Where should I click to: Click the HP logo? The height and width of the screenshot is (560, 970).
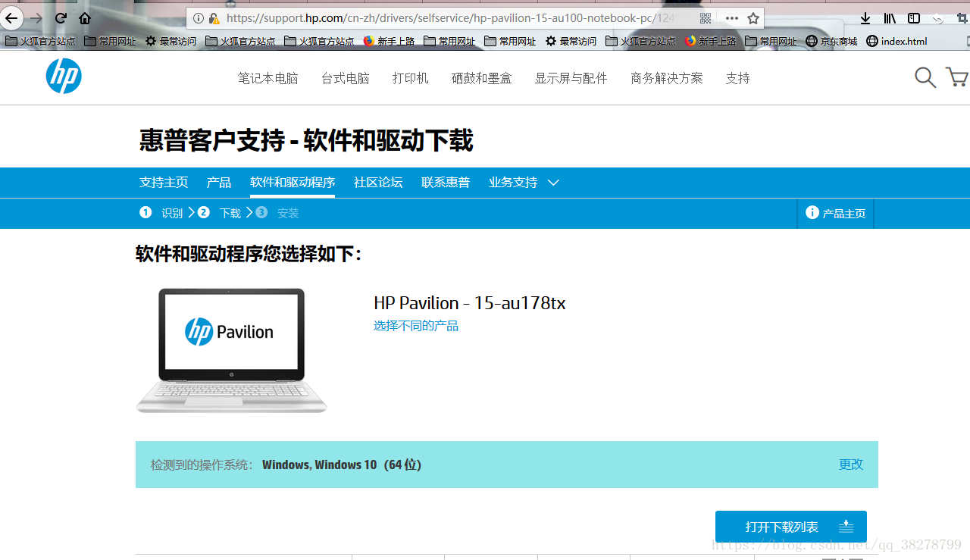[x=64, y=77]
